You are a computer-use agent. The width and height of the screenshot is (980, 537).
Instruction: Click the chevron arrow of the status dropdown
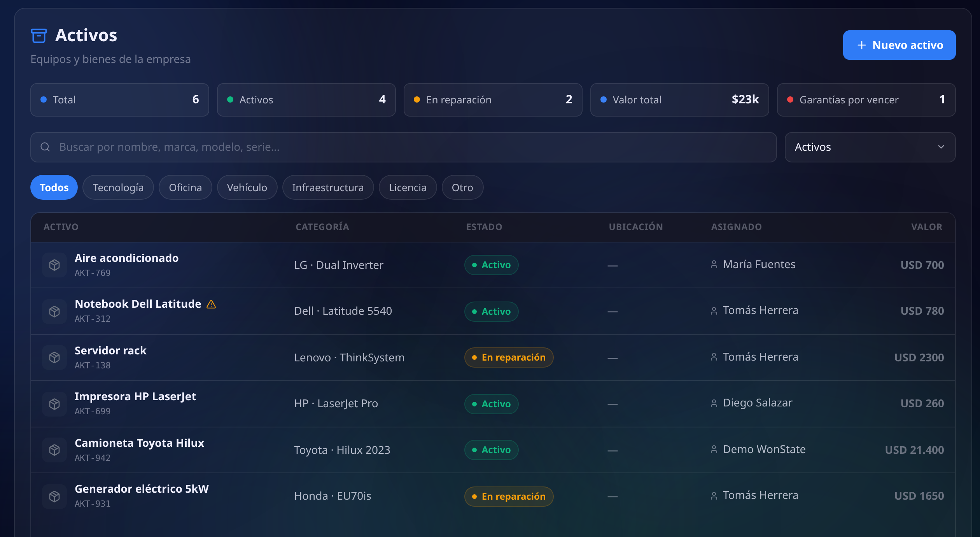941,147
